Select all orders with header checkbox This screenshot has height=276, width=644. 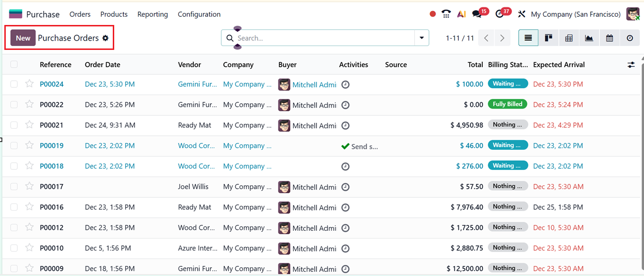[x=14, y=64]
